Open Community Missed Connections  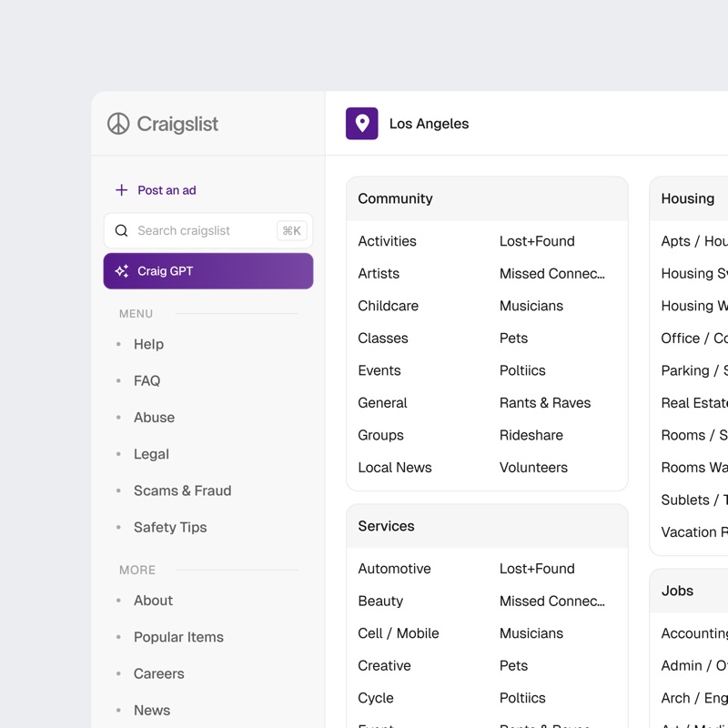click(x=552, y=274)
